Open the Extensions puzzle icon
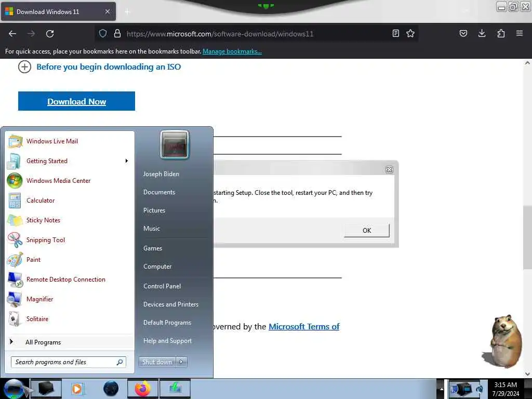This screenshot has height=399, width=532. [x=501, y=33]
